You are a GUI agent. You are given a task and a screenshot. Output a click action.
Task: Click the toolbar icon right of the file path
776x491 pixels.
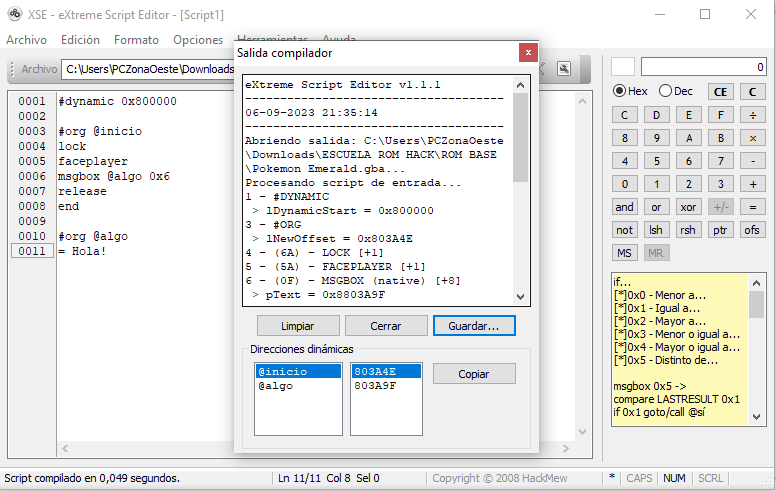(564, 69)
